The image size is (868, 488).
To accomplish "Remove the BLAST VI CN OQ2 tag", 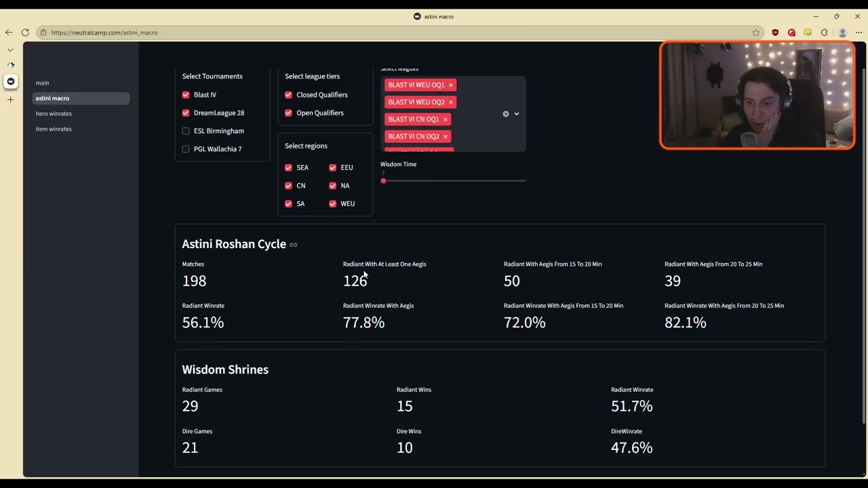I will 445,136.
